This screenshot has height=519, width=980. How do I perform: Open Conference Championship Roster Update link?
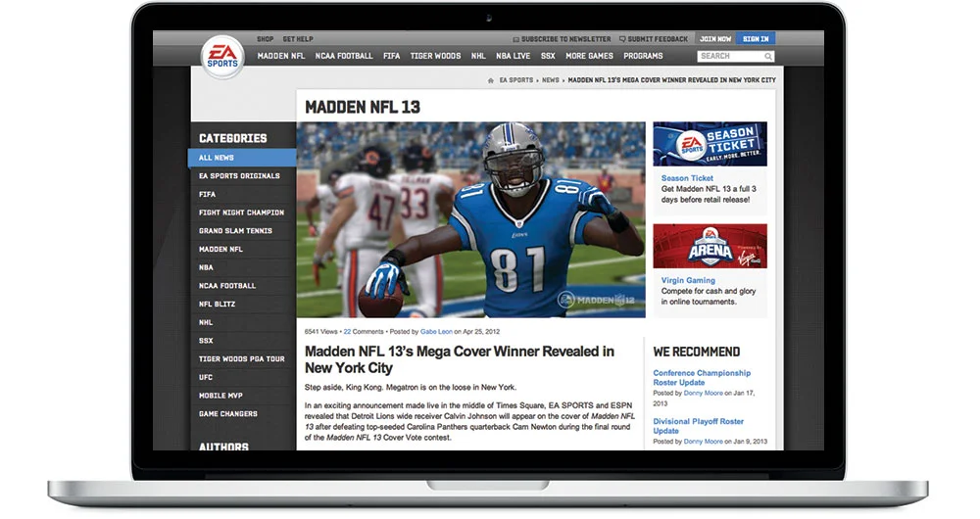[702, 378]
